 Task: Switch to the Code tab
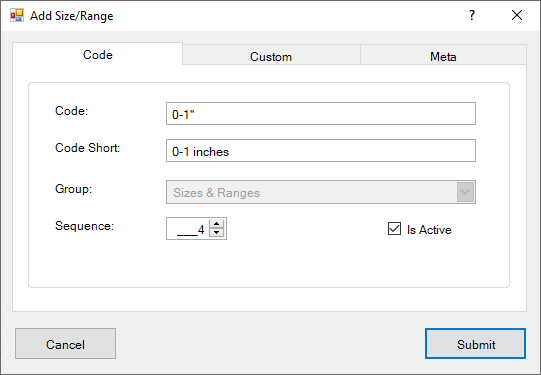98,55
